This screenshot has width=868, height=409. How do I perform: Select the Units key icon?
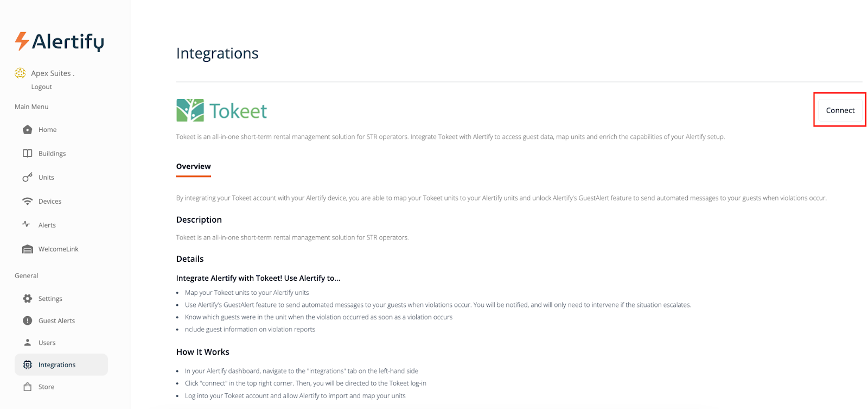[x=28, y=177]
